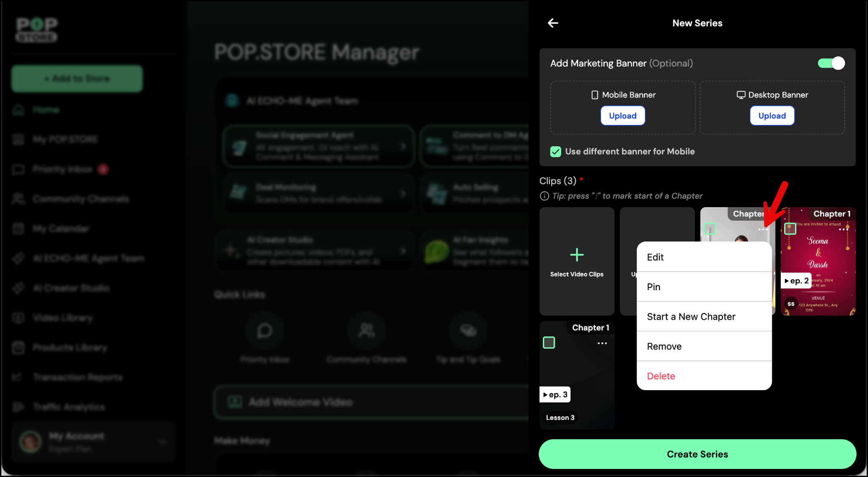The width and height of the screenshot is (868, 477).
Task: Expand the My Account chevron in the sidebar
Action: 162,442
